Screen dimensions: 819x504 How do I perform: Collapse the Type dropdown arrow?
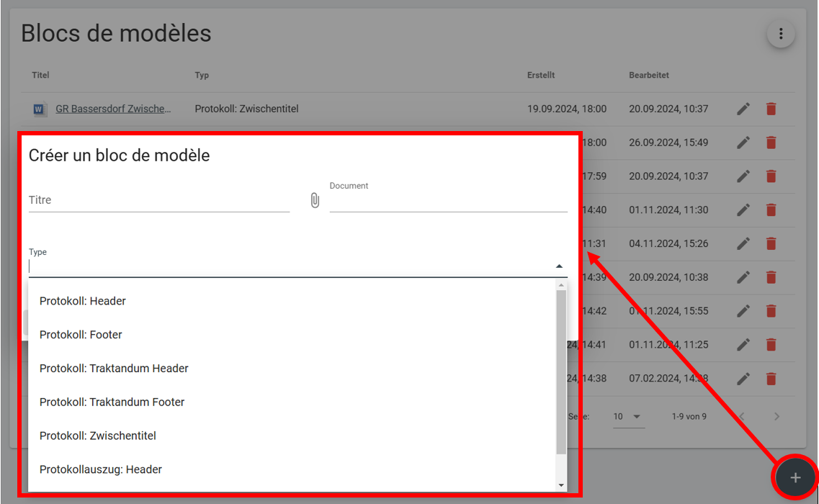(559, 266)
